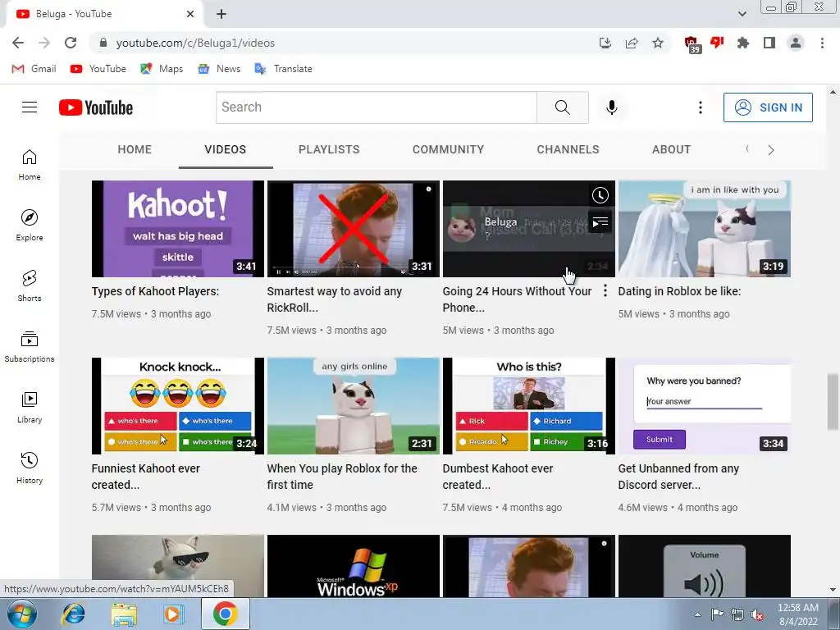Open Shorts in the sidebar
The width and height of the screenshot is (840, 630).
(x=30, y=286)
